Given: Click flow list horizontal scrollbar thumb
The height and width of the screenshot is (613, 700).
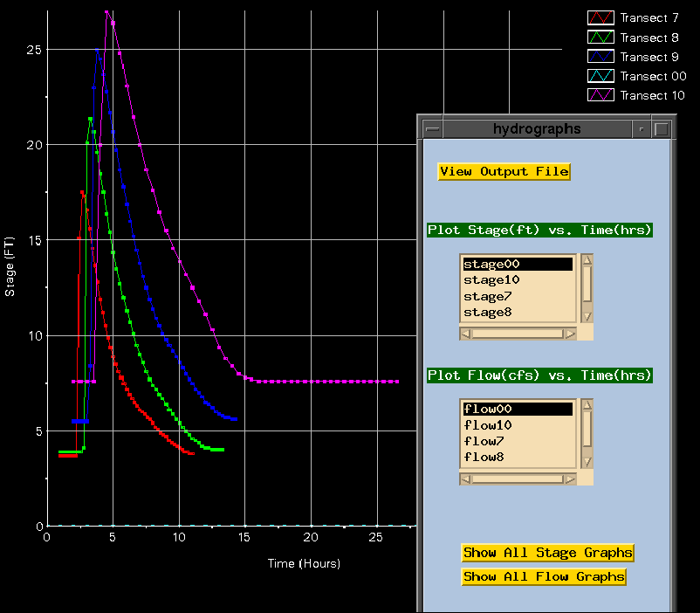Looking at the screenshot, I should (x=518, y=479).
